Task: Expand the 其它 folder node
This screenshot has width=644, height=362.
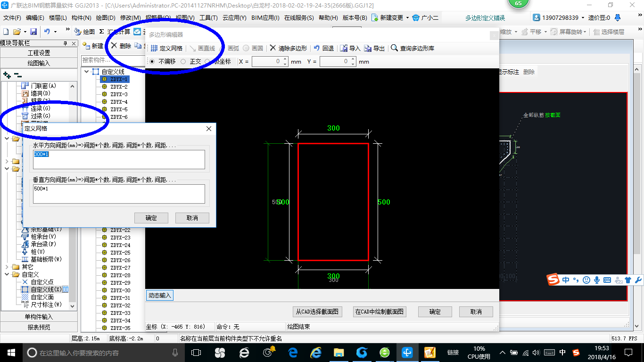Action: [x=7, y=267]
